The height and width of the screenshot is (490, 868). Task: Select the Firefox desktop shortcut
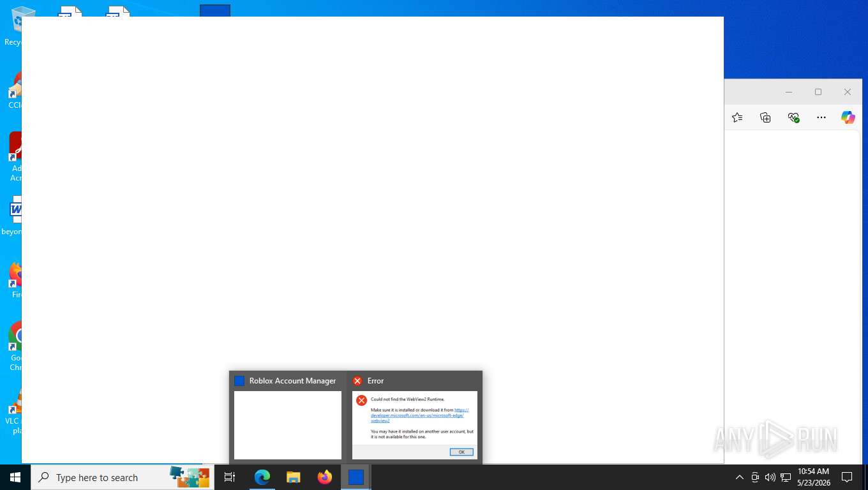pos(14,281)
